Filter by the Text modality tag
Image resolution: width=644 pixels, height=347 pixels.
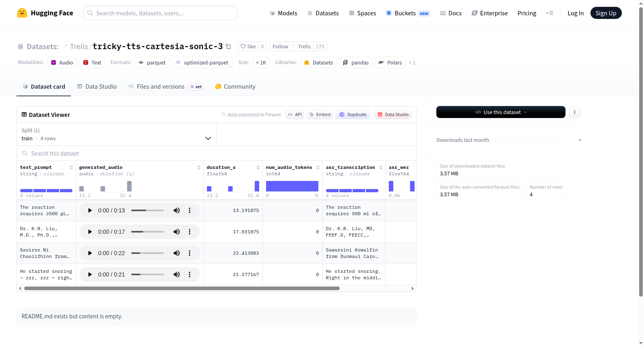pos(92,62)
